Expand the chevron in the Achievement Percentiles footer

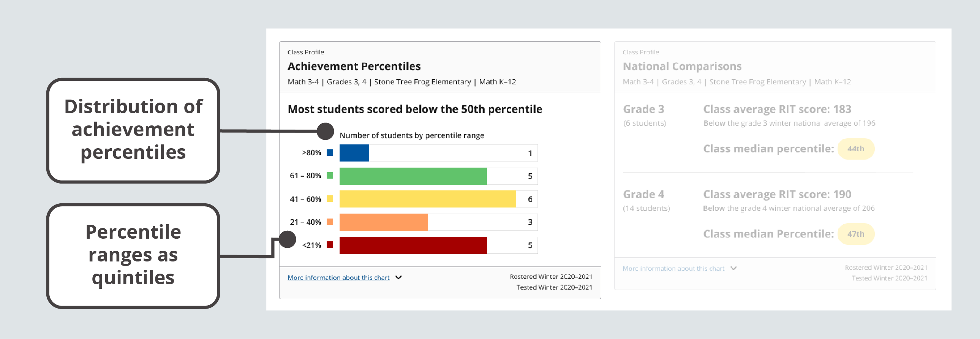pyautogui.click(x=398, y=277)
